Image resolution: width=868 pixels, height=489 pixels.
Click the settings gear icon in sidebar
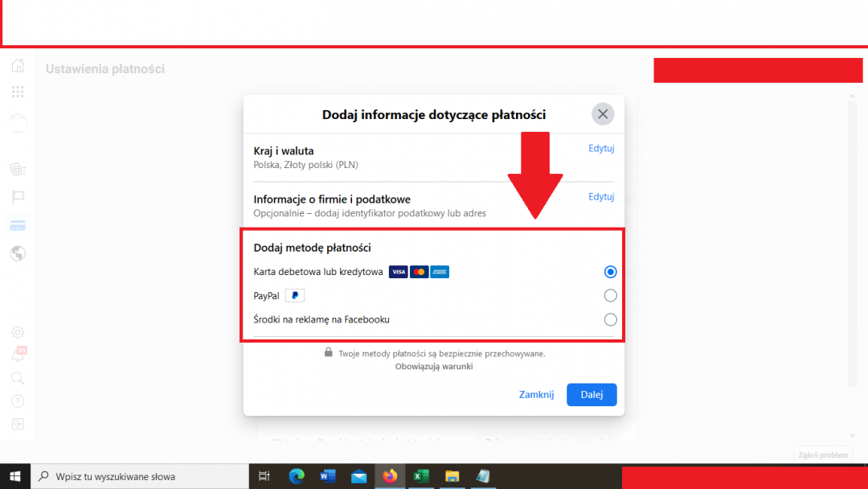(x=18, y=332)
